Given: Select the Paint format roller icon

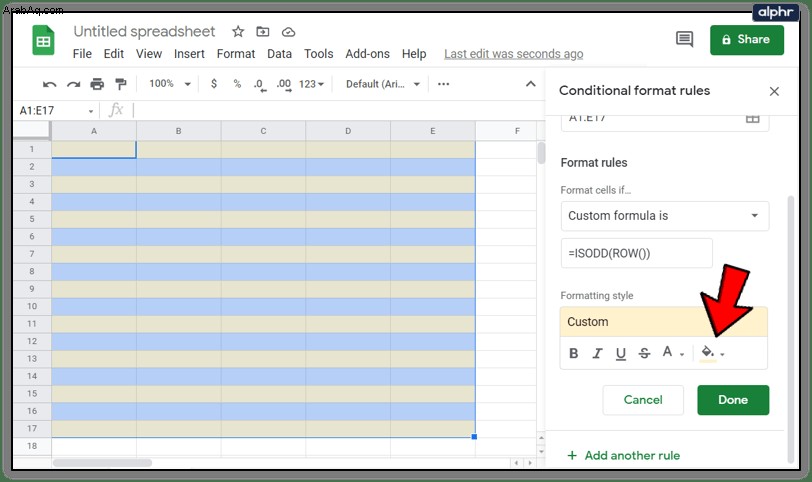Looking at the screenshot, I should pyautogui.click(x=121, y=84).
